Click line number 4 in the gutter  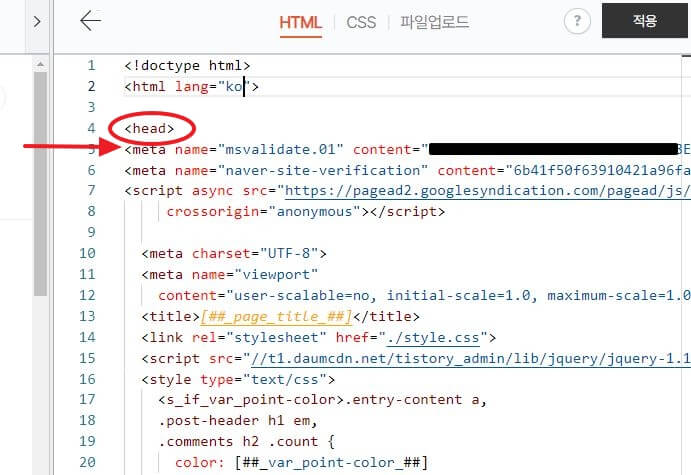click(91, 129)
